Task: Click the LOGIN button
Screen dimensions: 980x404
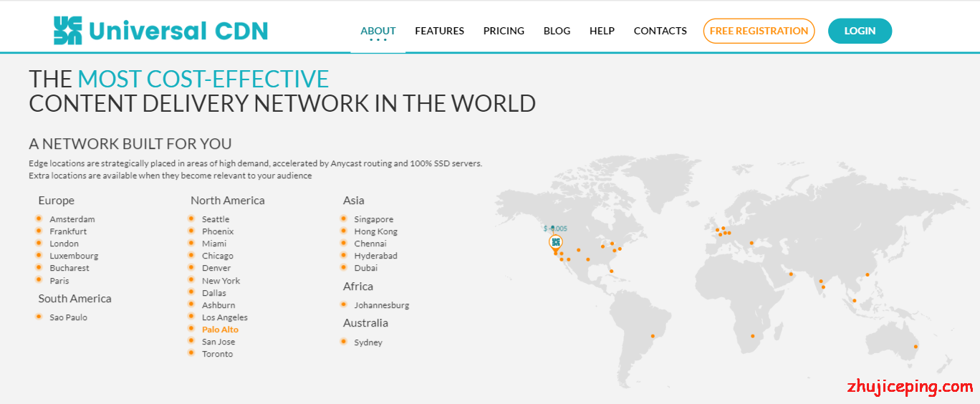Action: click(x=860, y=31)
